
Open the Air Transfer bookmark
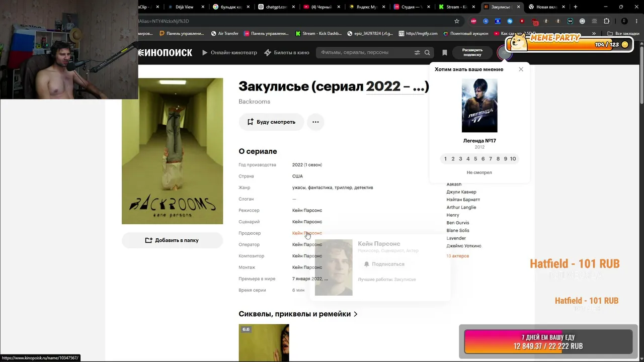(x=224, y=34)
